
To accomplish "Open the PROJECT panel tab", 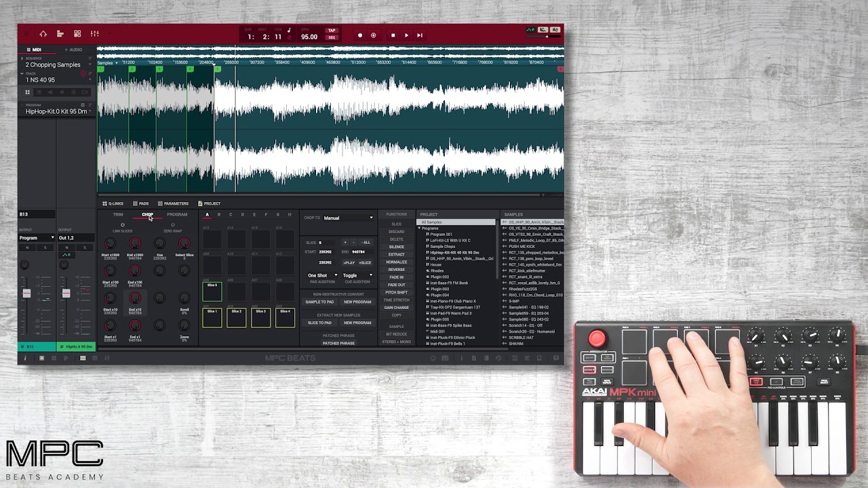I will (x=209, y=203).
